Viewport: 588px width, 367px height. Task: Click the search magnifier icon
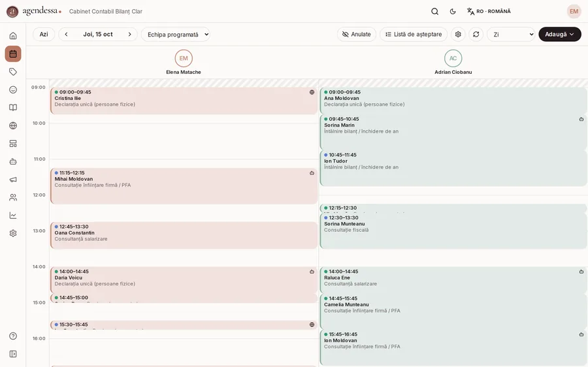434,11
